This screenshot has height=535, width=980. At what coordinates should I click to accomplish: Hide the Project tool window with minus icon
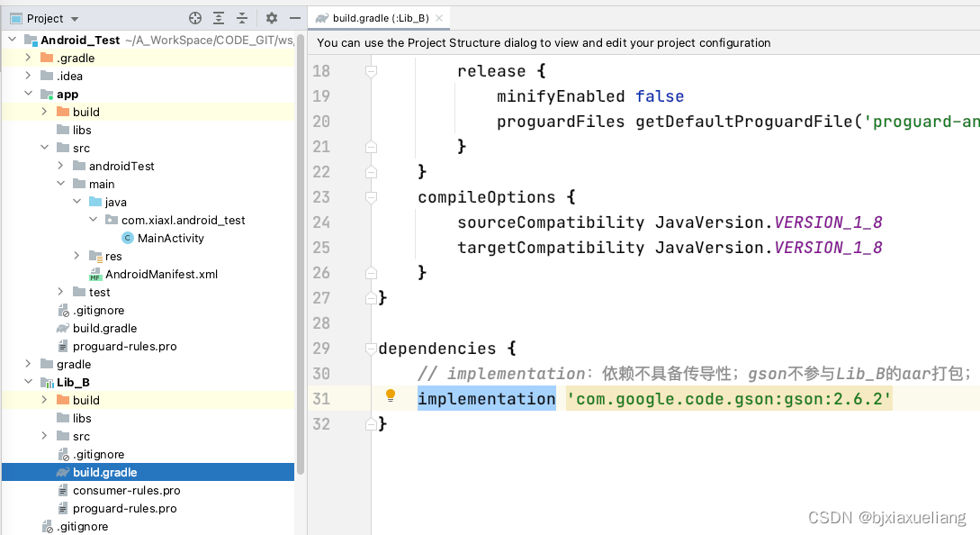click(x=295, y=18)
